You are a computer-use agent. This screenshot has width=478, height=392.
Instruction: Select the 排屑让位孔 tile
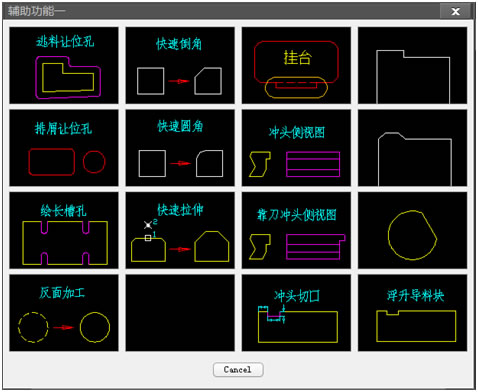pos(64,148)
